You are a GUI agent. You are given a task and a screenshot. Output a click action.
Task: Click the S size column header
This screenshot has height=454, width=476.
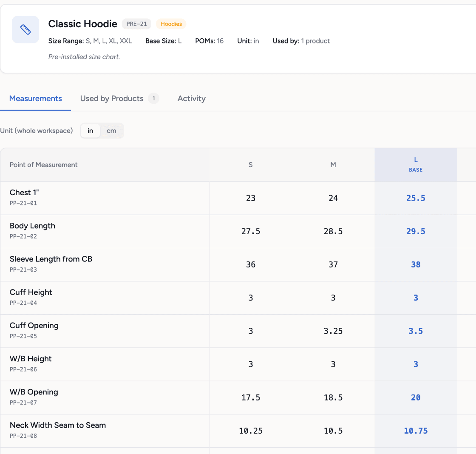(x=250, y=165)
